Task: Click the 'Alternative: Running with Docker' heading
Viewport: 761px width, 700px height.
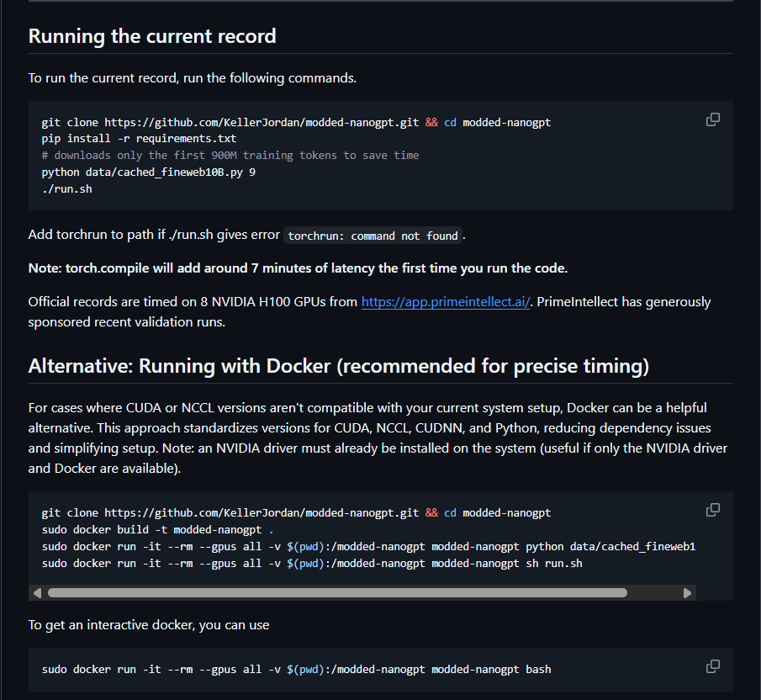Action: click(338, 366)
